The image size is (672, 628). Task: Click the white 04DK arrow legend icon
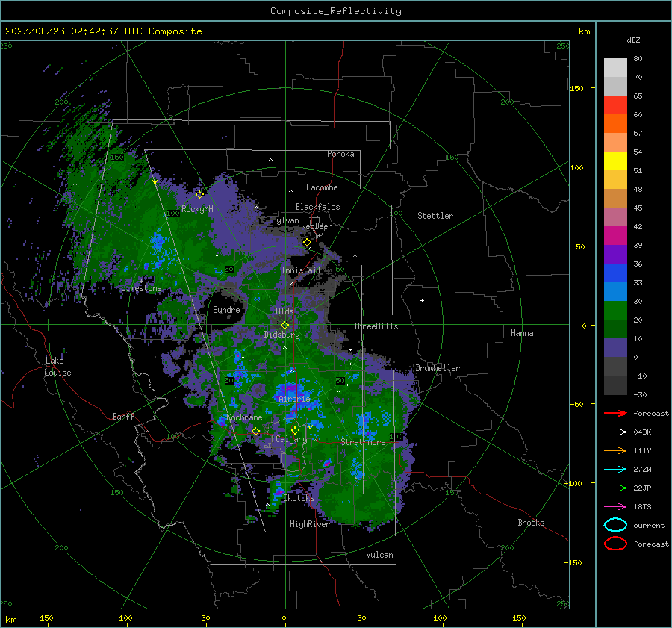coord(615,432)
